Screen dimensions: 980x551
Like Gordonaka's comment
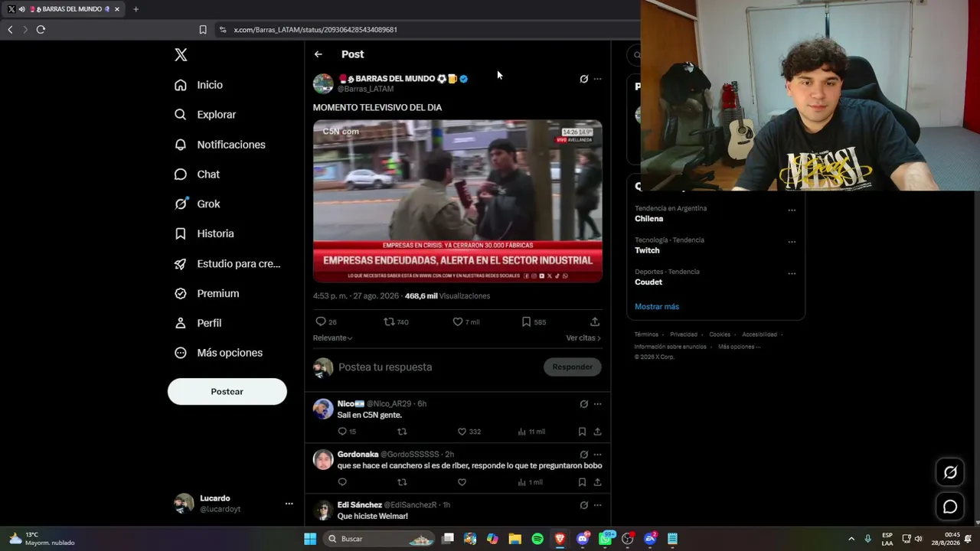pyautogui.click(x=462, y=482)
